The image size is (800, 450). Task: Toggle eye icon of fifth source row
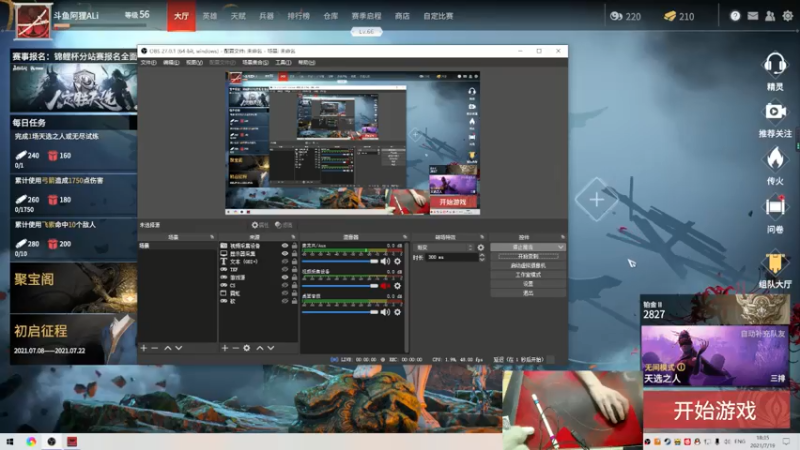pyautogui.click(x=285, y=278)
